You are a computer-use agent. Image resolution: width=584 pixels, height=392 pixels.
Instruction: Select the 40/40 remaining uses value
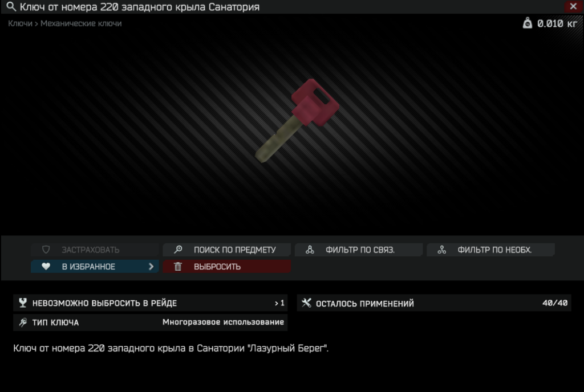coord(554,303)
